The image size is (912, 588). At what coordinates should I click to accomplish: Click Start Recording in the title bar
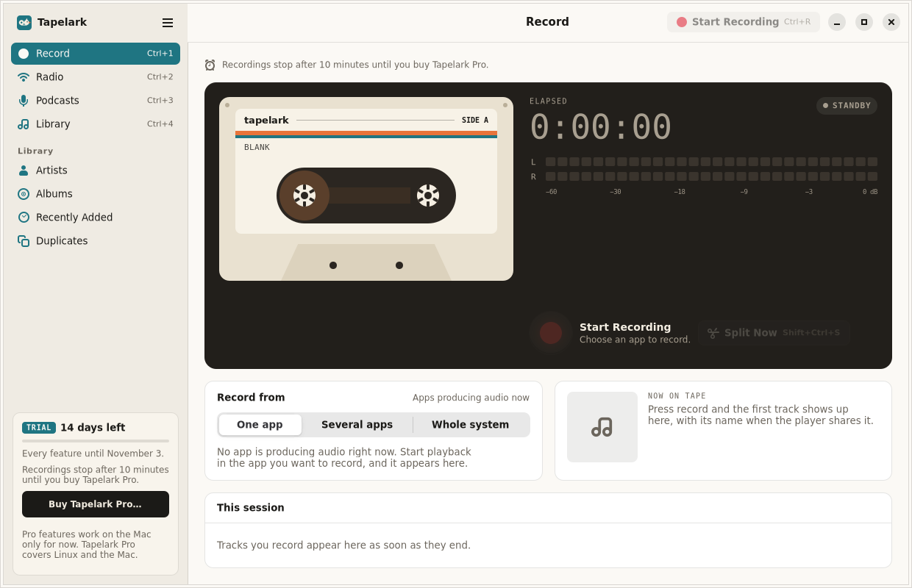click(x=744, y=22)
